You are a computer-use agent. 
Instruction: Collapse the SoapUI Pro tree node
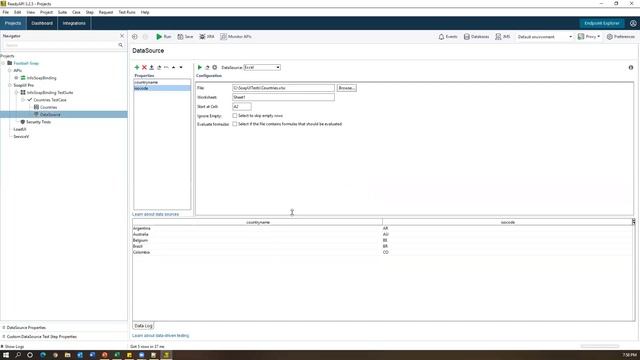[10, 85]
